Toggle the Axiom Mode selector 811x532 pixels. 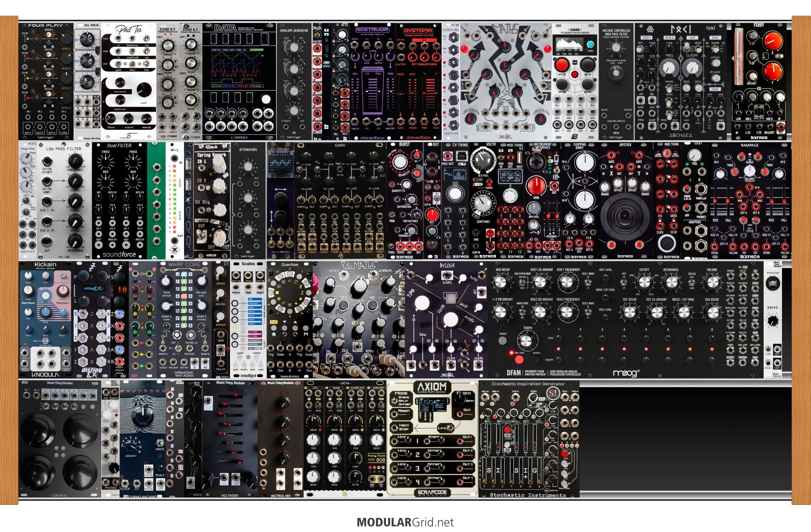[x=395, y=400]
